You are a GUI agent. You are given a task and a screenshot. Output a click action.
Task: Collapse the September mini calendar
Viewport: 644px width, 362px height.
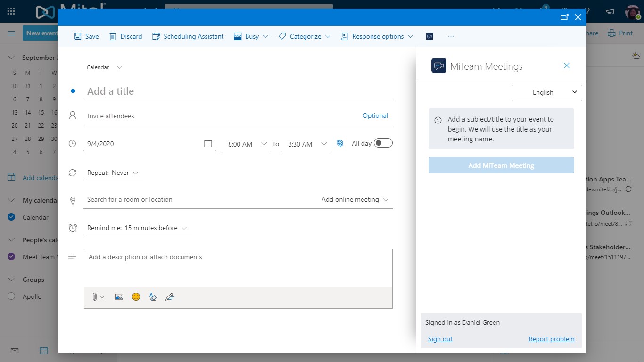pos(11,58)
